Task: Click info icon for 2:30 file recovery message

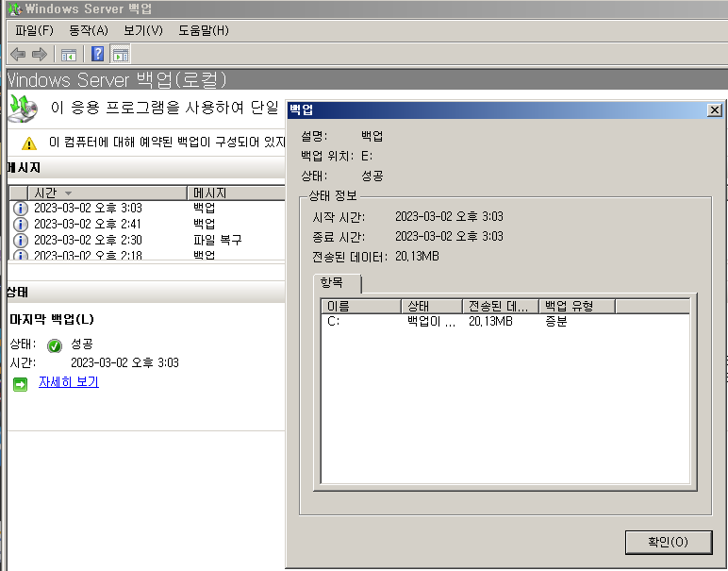Action: pos(21,241)
